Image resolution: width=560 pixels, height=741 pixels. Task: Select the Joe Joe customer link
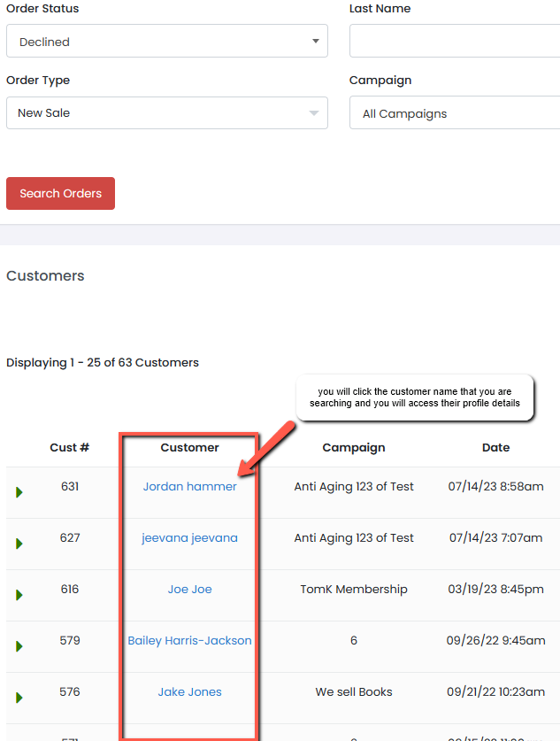(189, 589)
